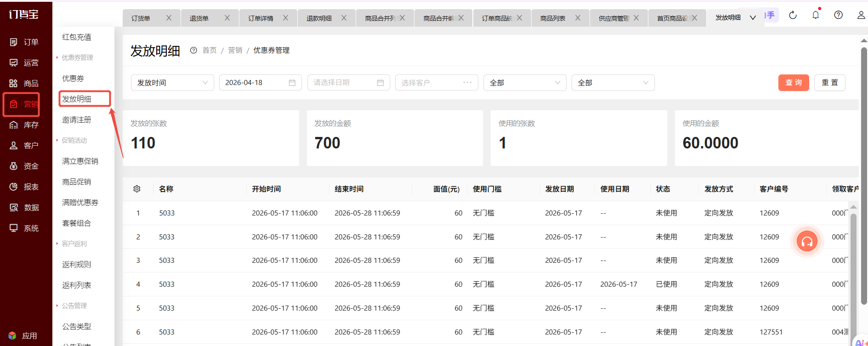Expand the 发放时间 dropdown
The width and height of the screenshot is (868, 346).
172,83
